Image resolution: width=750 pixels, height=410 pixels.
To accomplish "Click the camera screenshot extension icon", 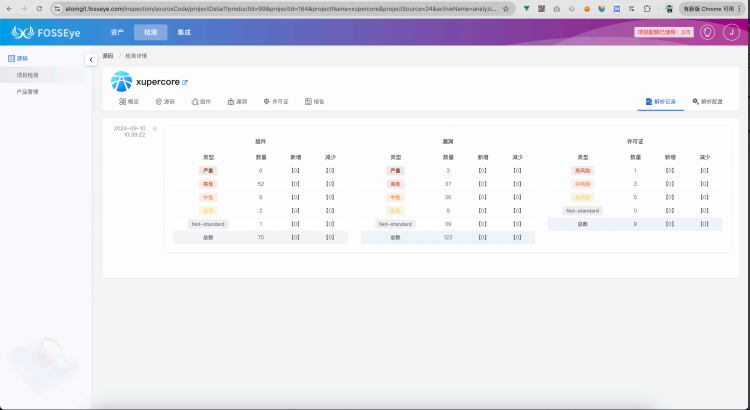I will (557, 9).
